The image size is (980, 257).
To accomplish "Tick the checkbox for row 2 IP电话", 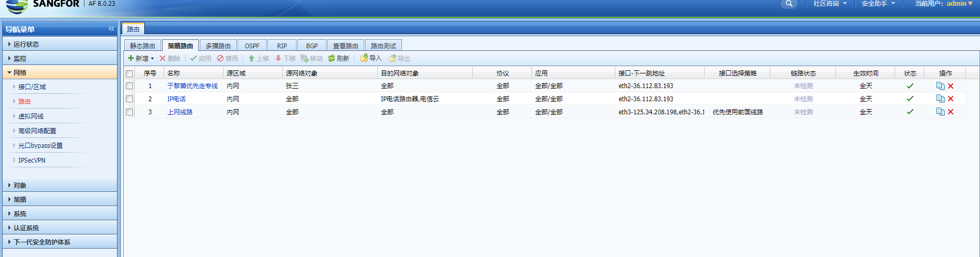I will [130, 99].
